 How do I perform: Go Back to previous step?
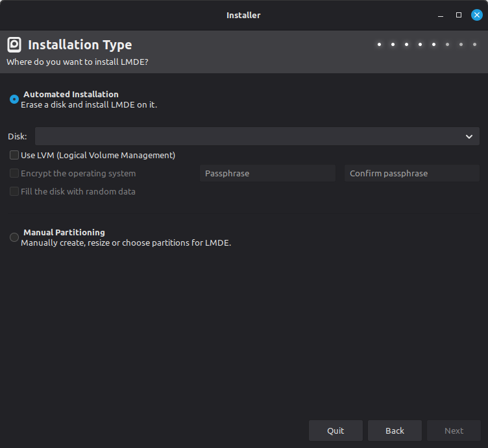coord(395,430)
